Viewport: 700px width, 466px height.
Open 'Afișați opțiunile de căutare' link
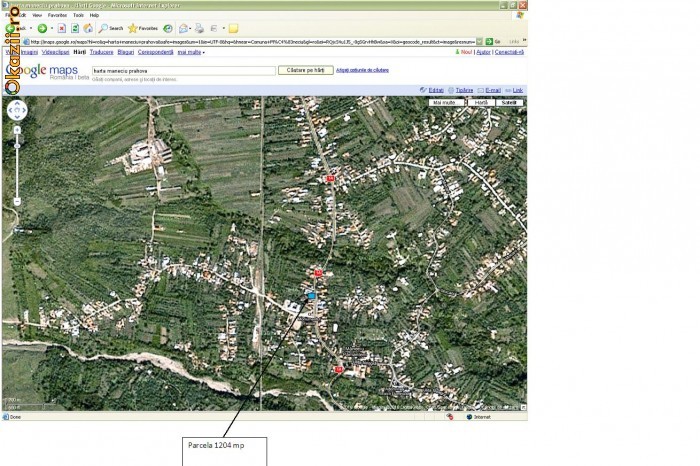362,70
